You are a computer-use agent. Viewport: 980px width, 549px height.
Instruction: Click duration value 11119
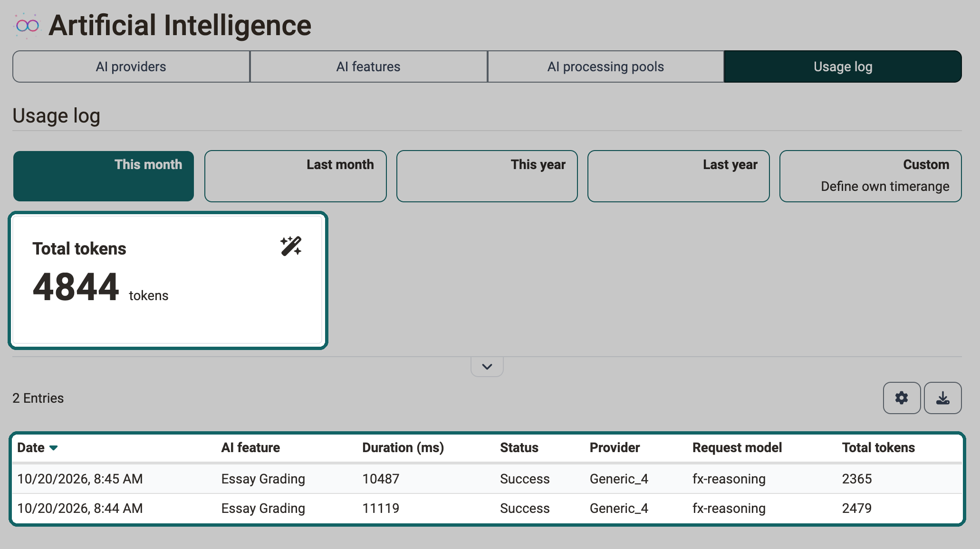381,508
